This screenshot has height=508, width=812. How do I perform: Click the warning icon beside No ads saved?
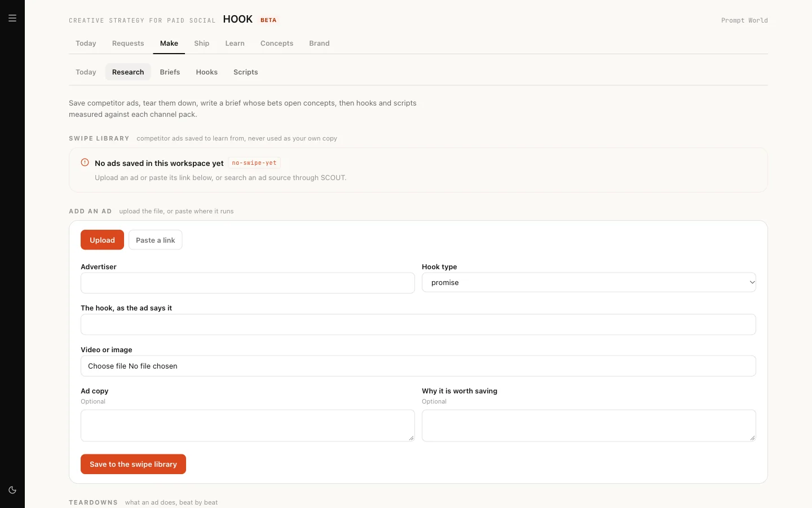click(x=85, y=163)
